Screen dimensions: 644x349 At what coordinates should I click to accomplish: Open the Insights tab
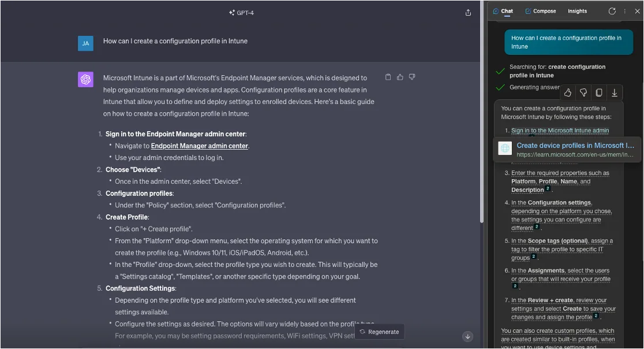(577, 11)
